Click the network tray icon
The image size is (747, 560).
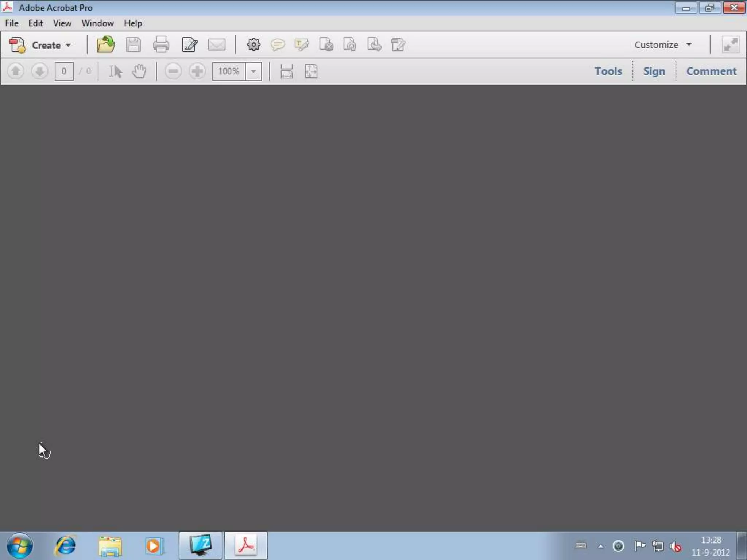click(658, 546)
